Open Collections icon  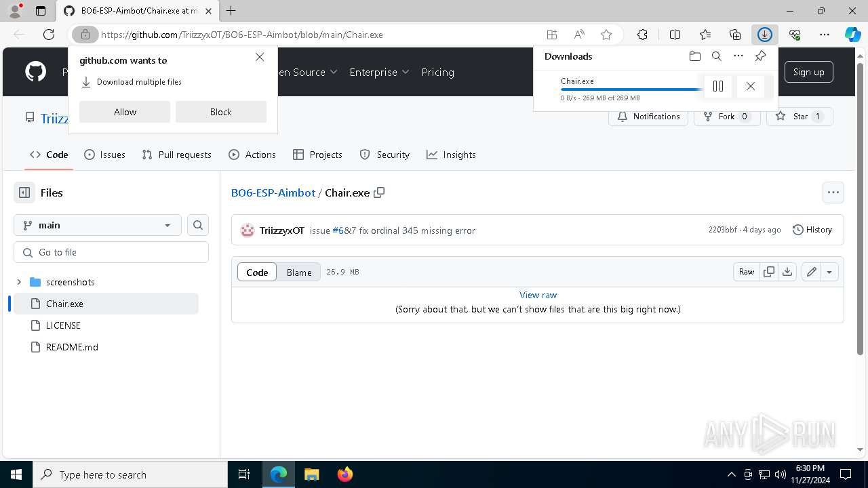coord(735,35)
